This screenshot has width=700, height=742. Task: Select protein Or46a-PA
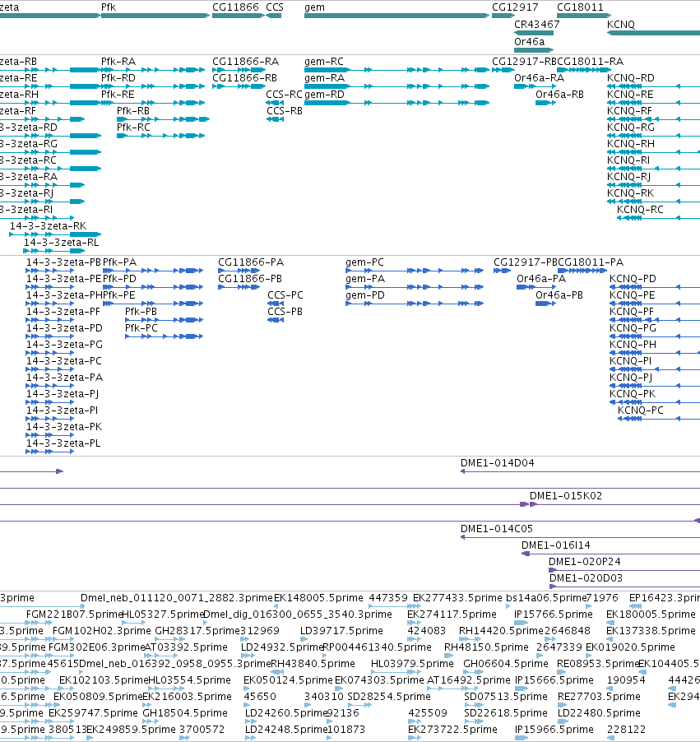click(x=541, y=279)
